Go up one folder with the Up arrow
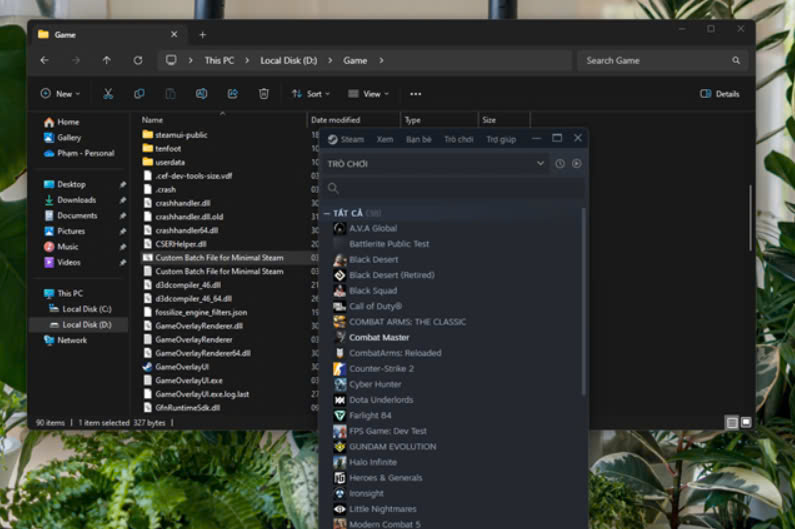The height and width of the screenshot is (529, 795). (x=107, y=61)
